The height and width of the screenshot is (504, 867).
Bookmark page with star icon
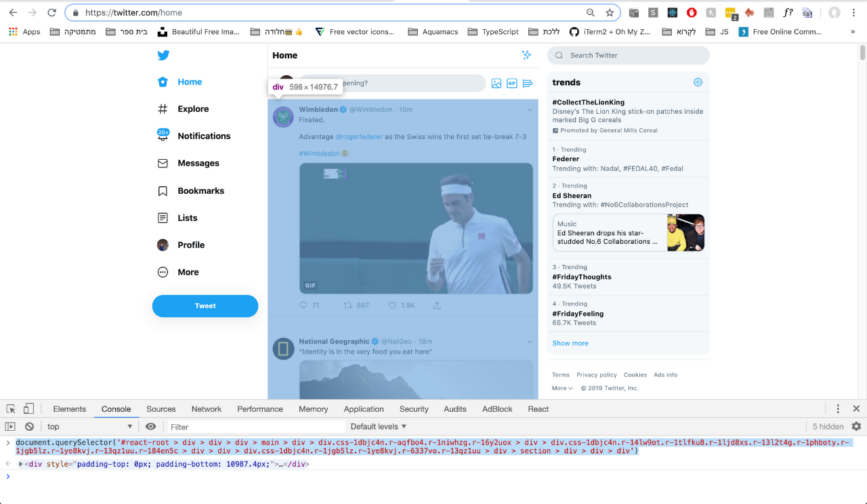(610, 12)
